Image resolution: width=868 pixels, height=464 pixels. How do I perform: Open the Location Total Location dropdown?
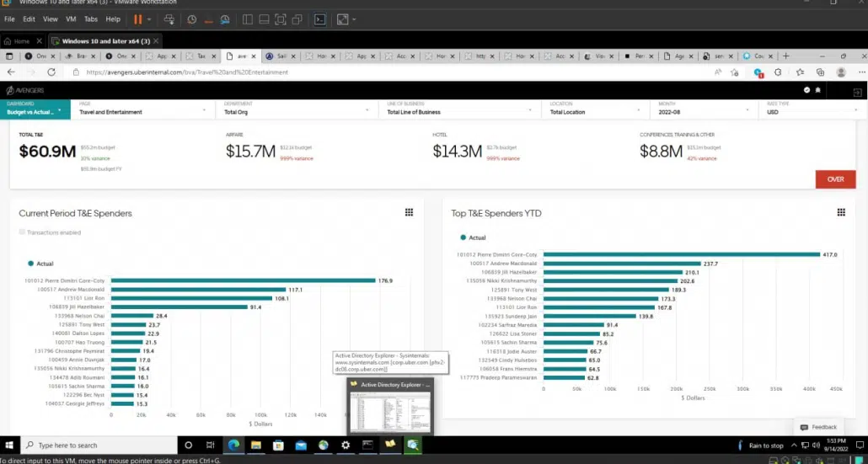pyautogui.click(x=596, y=109)
